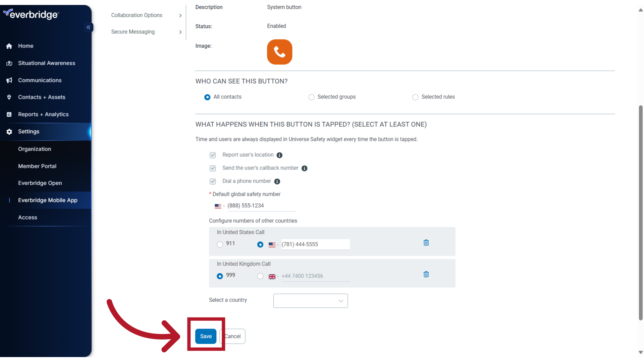Cancel the current changes
Screen dimensions: 644x362
(233, 336)
